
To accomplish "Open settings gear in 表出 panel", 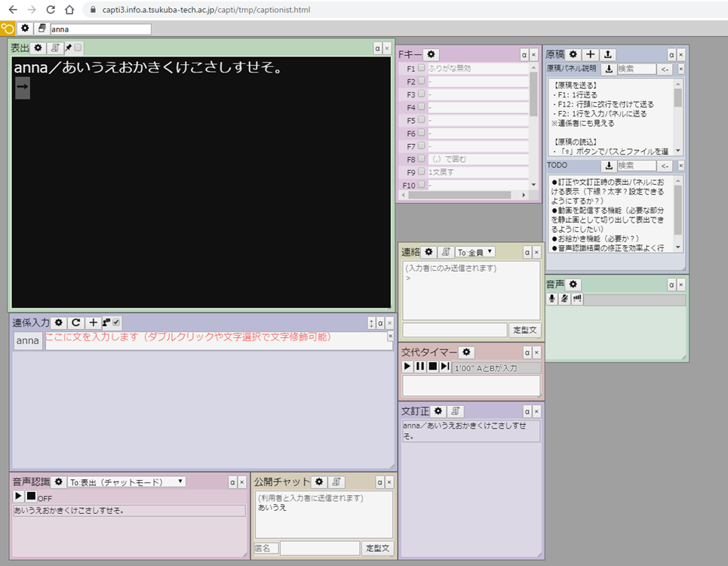I will [38, 48].
